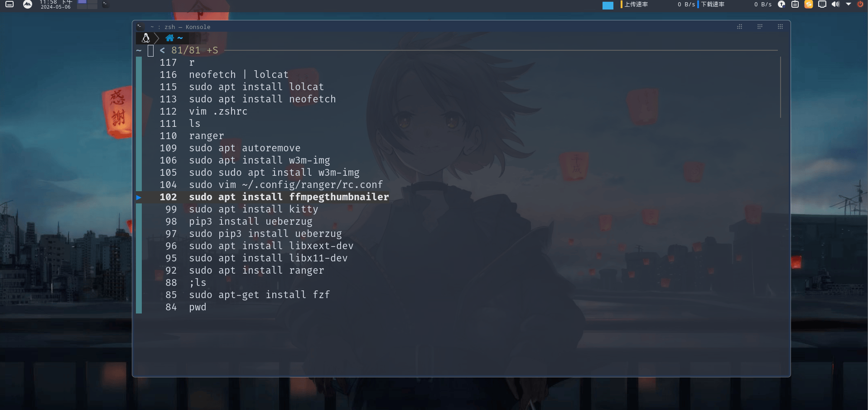Click the Konsole terminal icon in window titlebar
Viewport: 868px width, 410px height.
[140, 26]
